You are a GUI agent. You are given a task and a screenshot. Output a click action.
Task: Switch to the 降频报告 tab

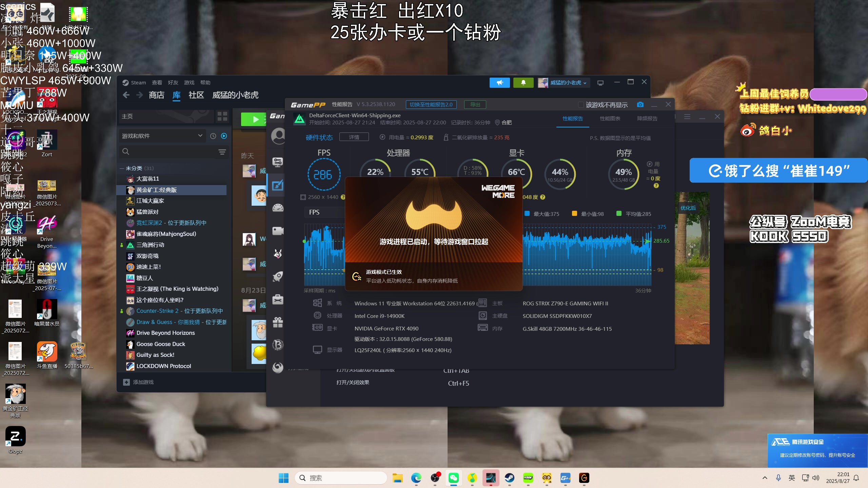click(x=647, y=119)
